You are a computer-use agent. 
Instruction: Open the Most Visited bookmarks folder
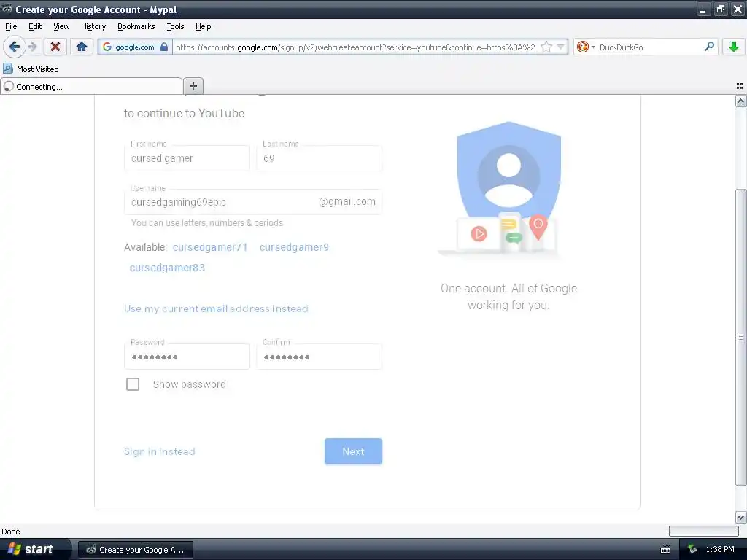click(31, 69)
